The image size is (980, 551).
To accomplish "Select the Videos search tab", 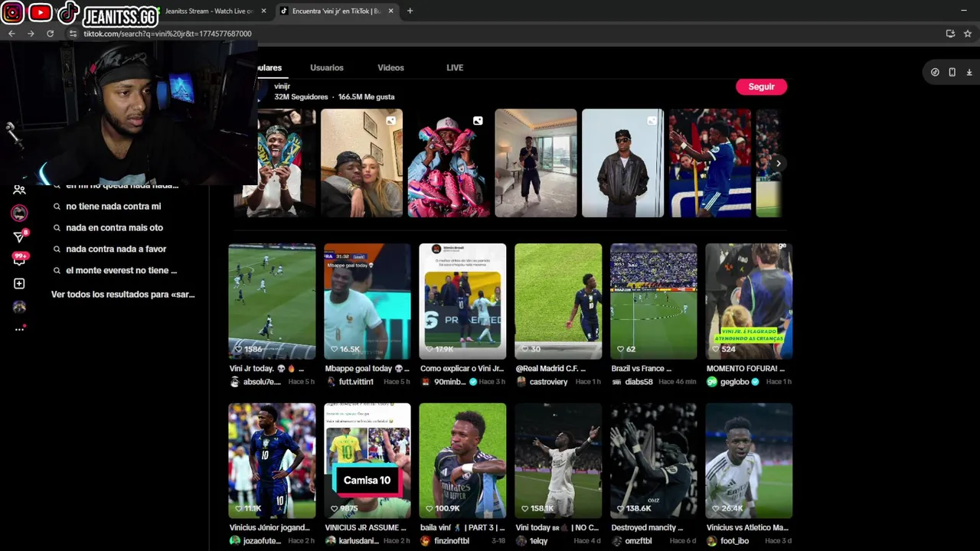I will [390, 67].
